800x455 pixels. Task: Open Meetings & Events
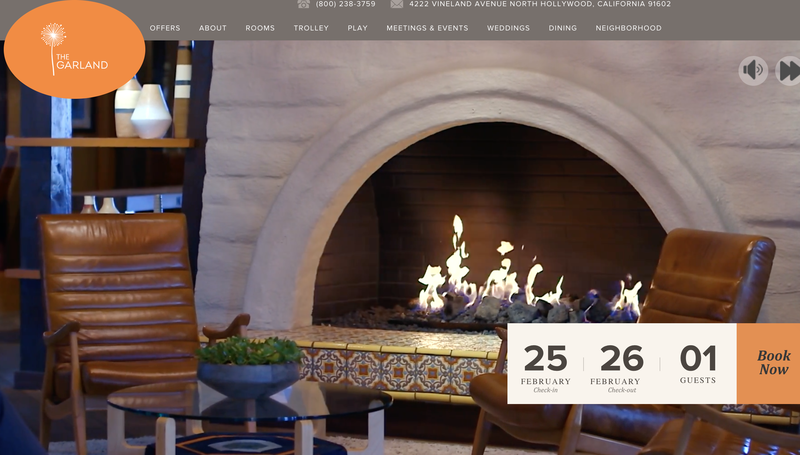click(x=427, y=28)
